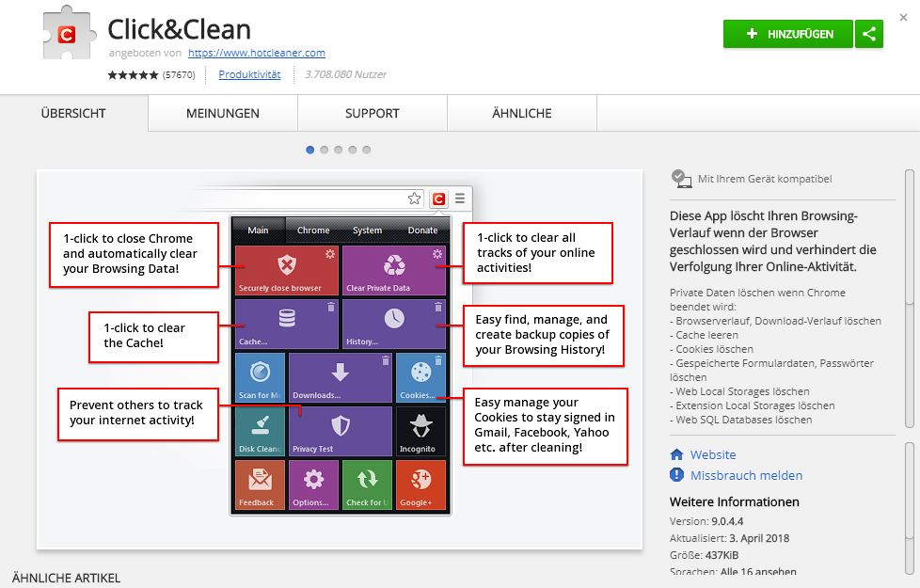Select the second screenshot carousel dot

(324, 150)
